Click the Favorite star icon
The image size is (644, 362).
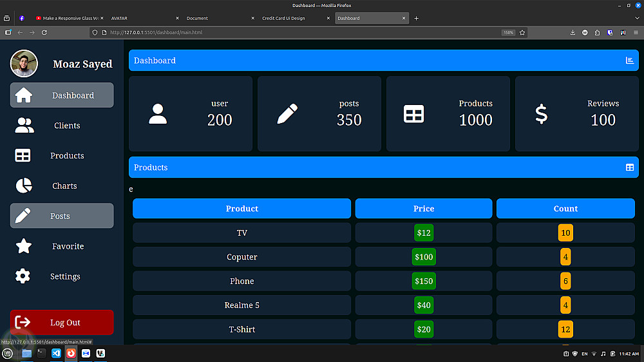click(24, 246)
